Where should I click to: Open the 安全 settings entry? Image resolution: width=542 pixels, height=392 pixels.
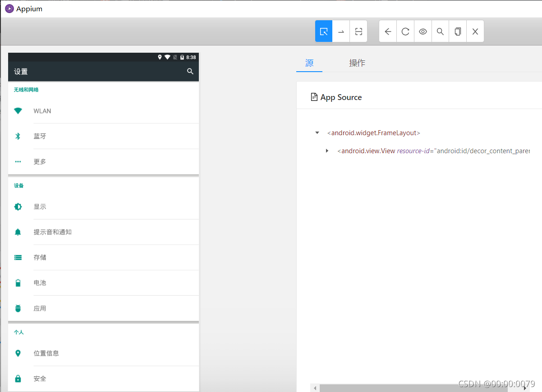(103, 378)
